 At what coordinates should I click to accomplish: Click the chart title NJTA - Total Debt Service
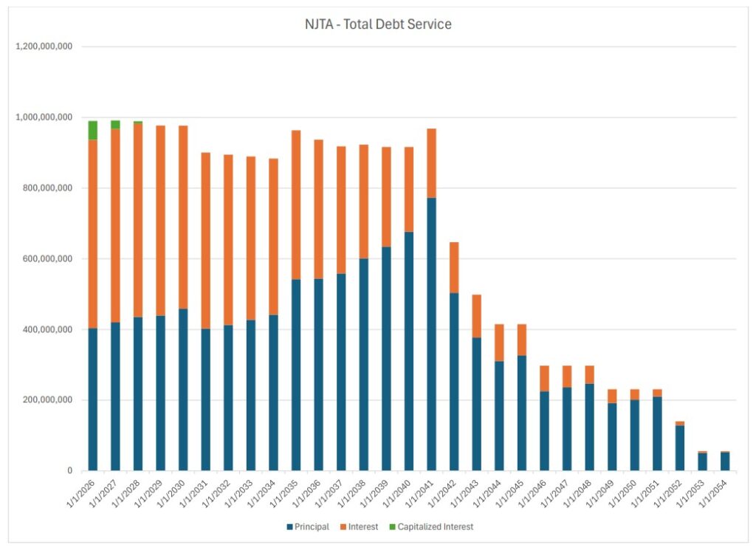377,24
